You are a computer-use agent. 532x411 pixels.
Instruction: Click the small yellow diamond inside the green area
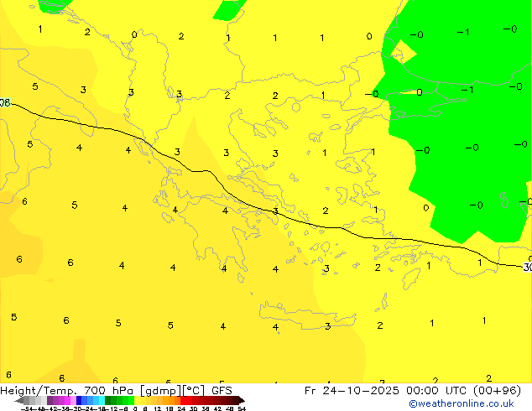click(403, 51)
